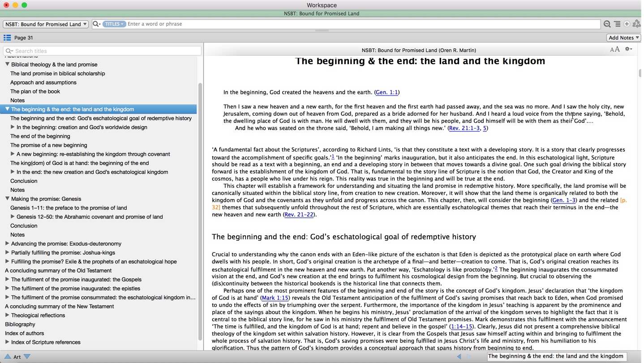Expand Fulfilling the promise? Exile & the prophets

pyautogui.click(x=7, y=262)
